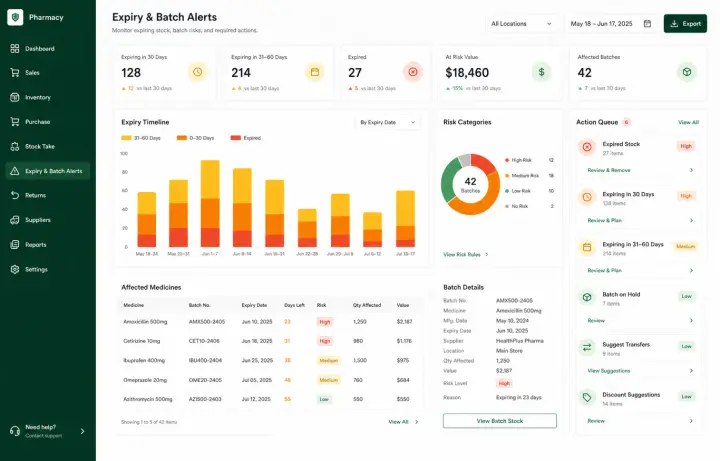Click the High Risk legend entry

[x=529, y=160]
